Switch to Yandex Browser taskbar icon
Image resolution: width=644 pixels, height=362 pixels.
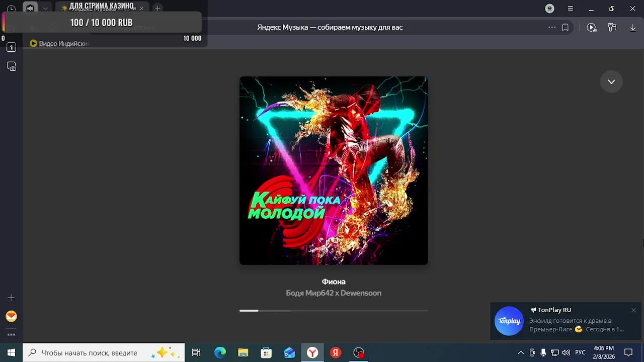312,352
